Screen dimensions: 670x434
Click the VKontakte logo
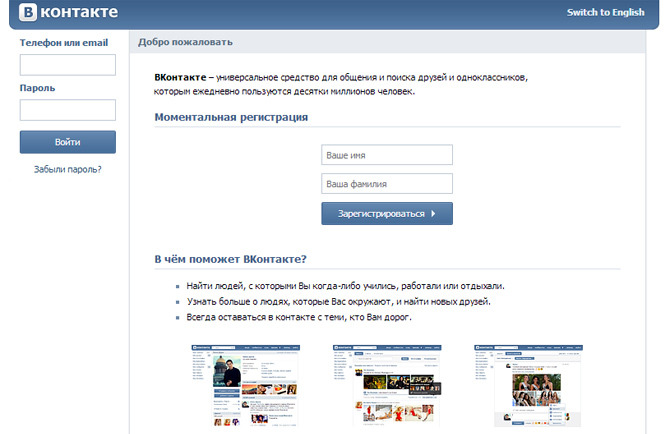click(x=68, y=12)
